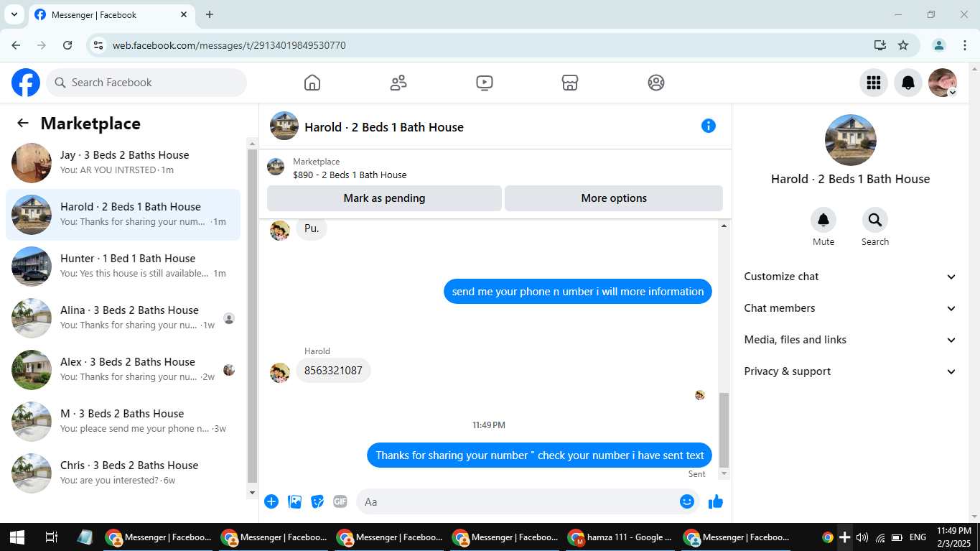Select the Harold · 2 Beds 1 Bath House conversation

[x=123, y=215]
